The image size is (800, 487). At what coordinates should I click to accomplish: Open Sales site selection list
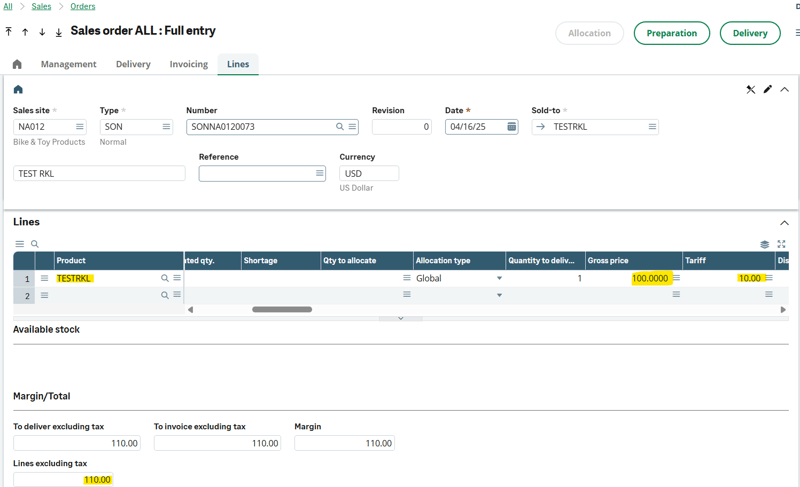(x=80, y=127)
